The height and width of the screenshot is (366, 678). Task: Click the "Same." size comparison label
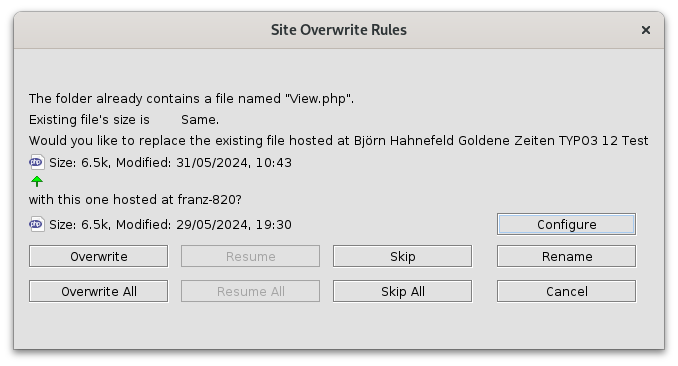tap(200, 120)
